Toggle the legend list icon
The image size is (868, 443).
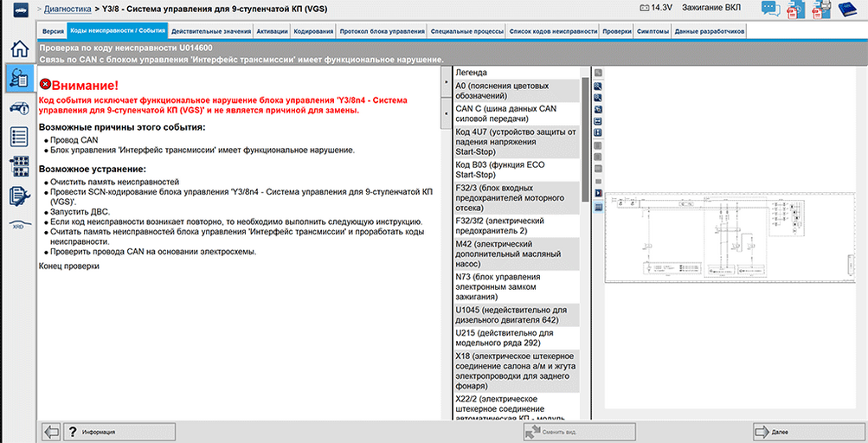(x=598, y=207)
